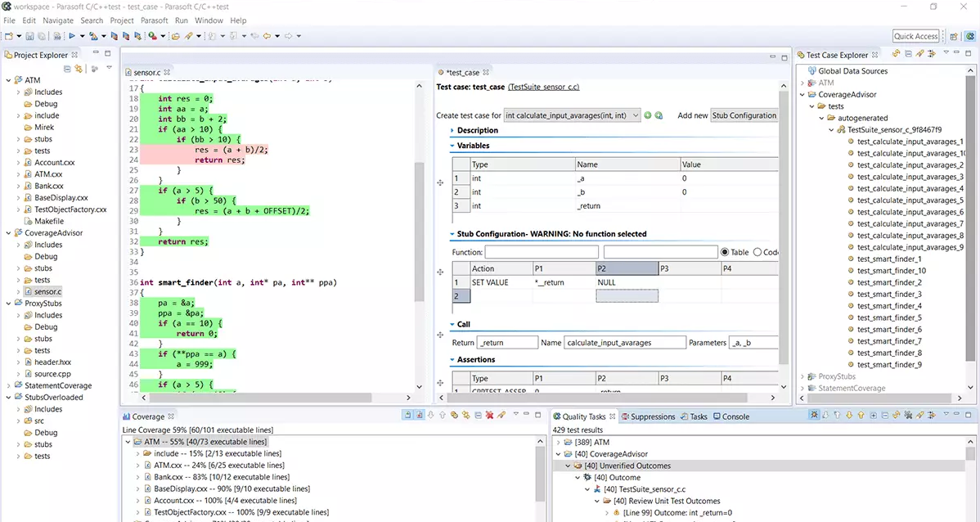Open the view menu of Project Explorer
The height and width of the screenshot is (522, 980).
tap(109, 68)
